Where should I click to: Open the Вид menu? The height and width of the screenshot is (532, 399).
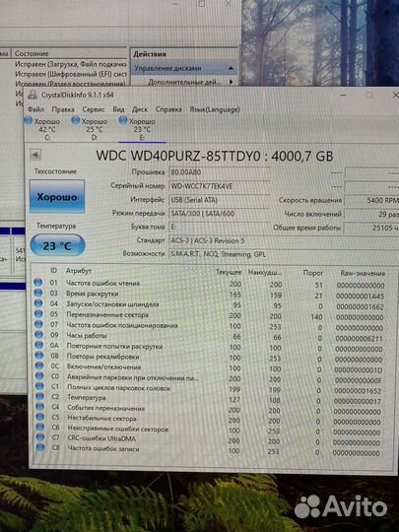[x=118, y=109]
